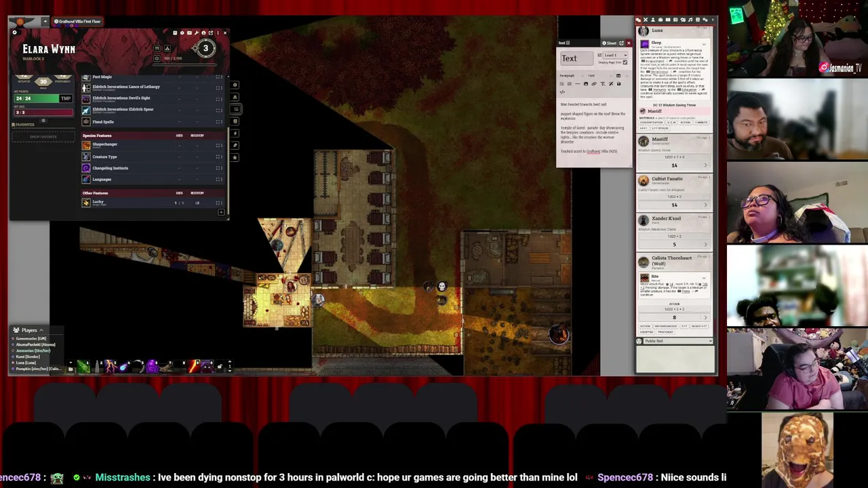Screen dimensions: 868x488
Task: Open the Actors sidebar tab
Action: click(x=653, y=20)
